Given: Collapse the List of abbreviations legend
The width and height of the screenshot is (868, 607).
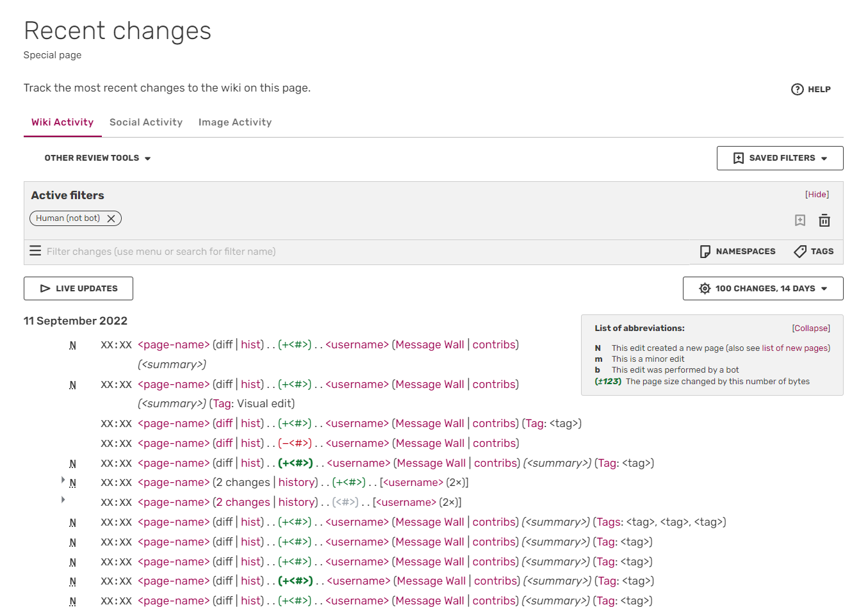Looking at the screenshot, I should click(810, 328).
